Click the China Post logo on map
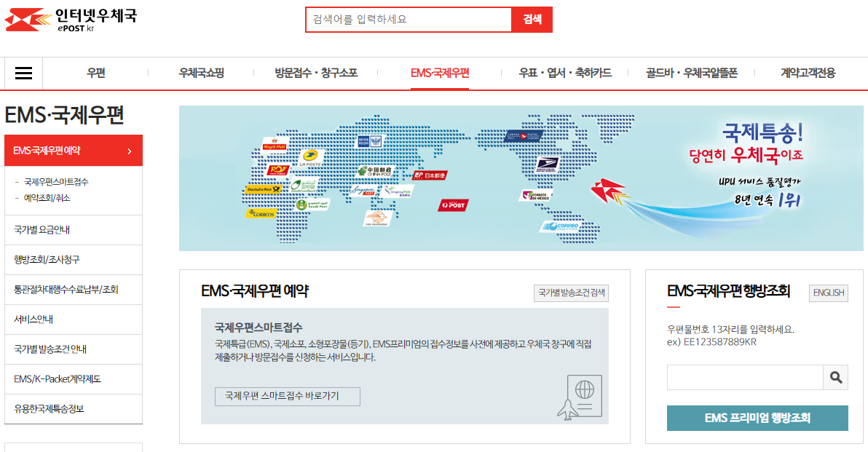868x452 pixels. 375,171
